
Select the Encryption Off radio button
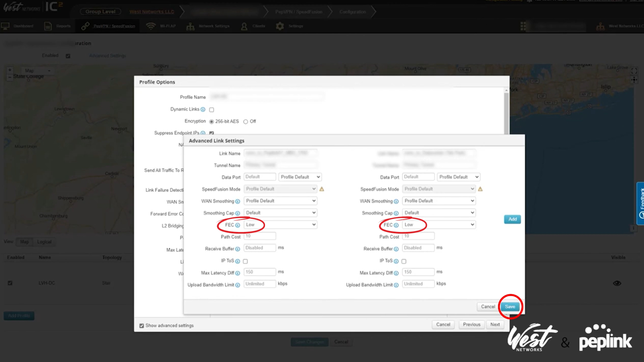[246, 122]
